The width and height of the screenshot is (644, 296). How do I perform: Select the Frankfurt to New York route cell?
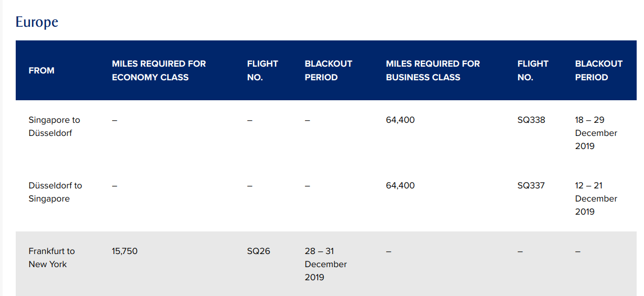click(x=51, y=258)
